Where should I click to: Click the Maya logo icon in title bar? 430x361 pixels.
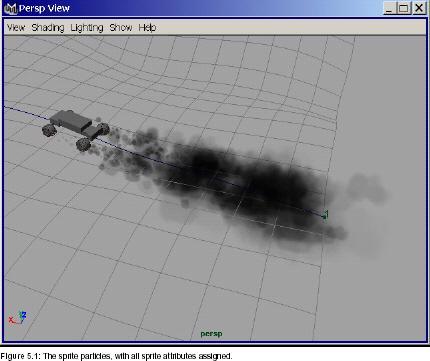11,8
